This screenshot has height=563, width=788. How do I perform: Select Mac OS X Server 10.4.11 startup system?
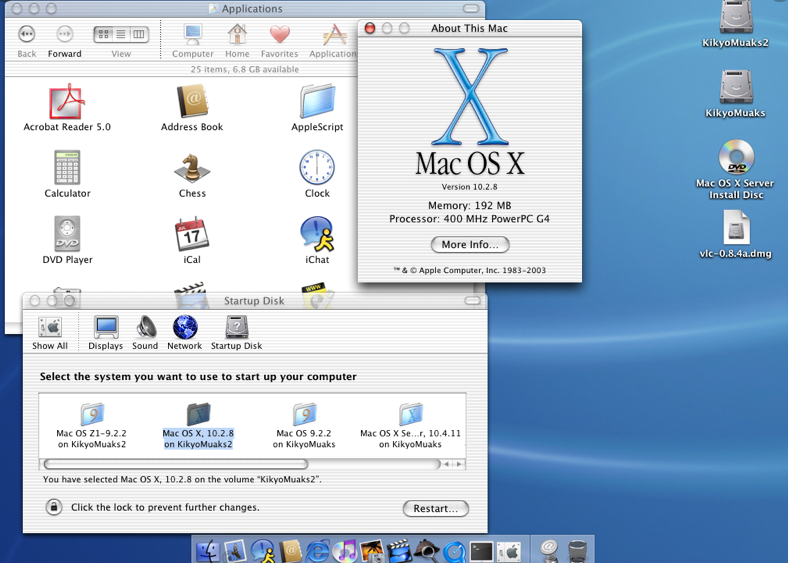tap(411, 425)
